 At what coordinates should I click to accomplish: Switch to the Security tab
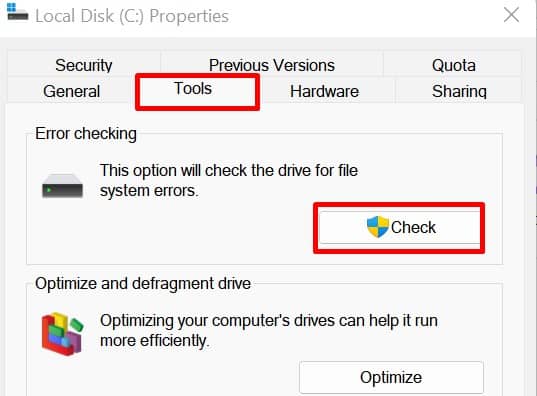pos(84,65)
